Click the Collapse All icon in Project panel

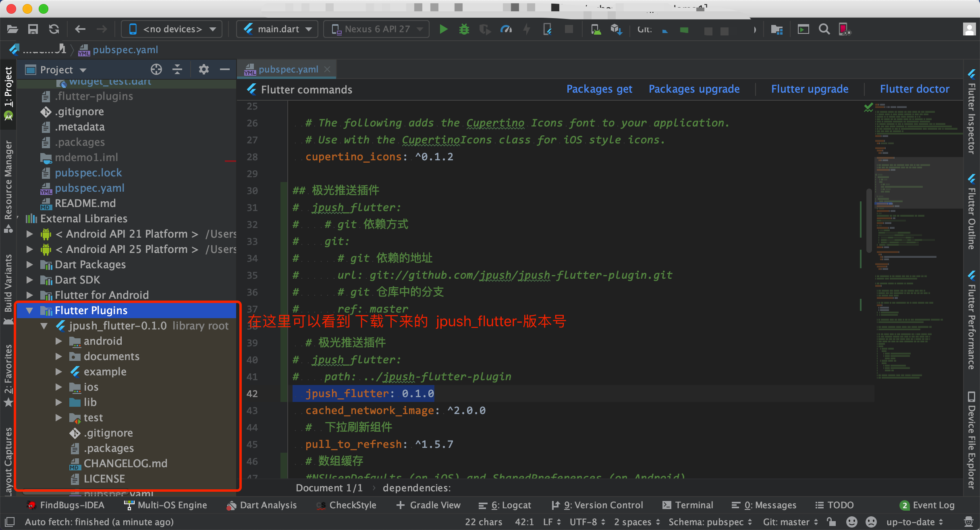click(x=177, y=70)
